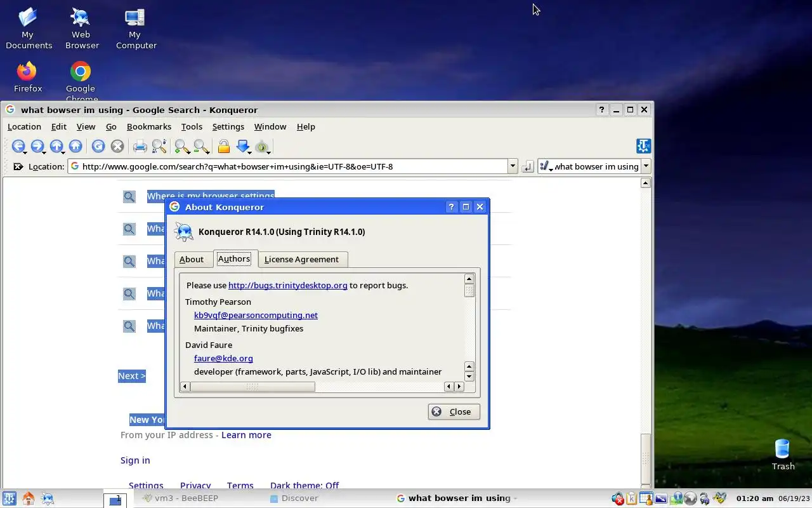Open the Location menu
Viewport: 812px width, 508px height.
24,127
